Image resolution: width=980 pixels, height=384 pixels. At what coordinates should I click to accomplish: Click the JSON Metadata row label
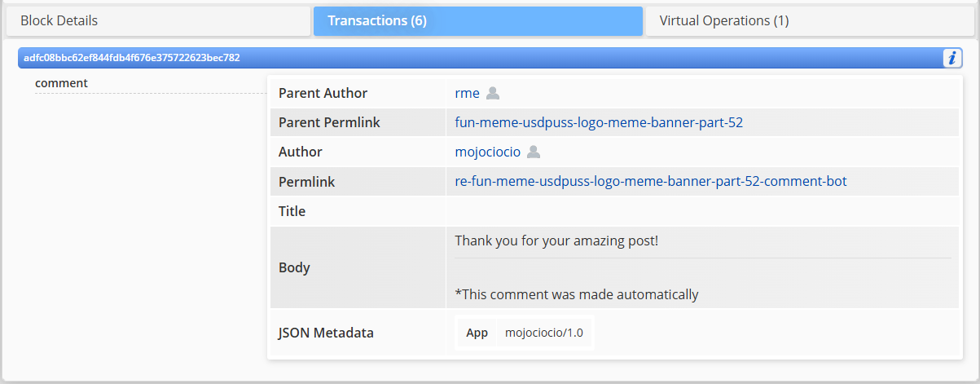(326, 333)
